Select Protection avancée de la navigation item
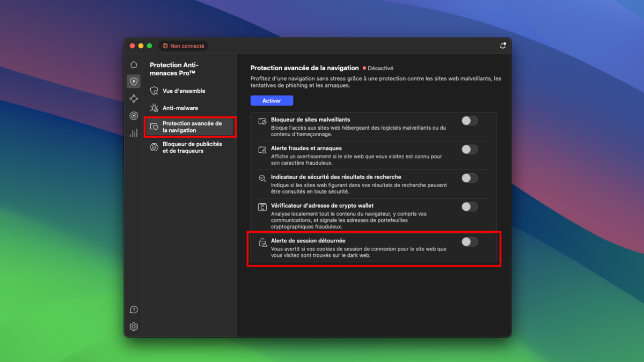 click(192, 127)
